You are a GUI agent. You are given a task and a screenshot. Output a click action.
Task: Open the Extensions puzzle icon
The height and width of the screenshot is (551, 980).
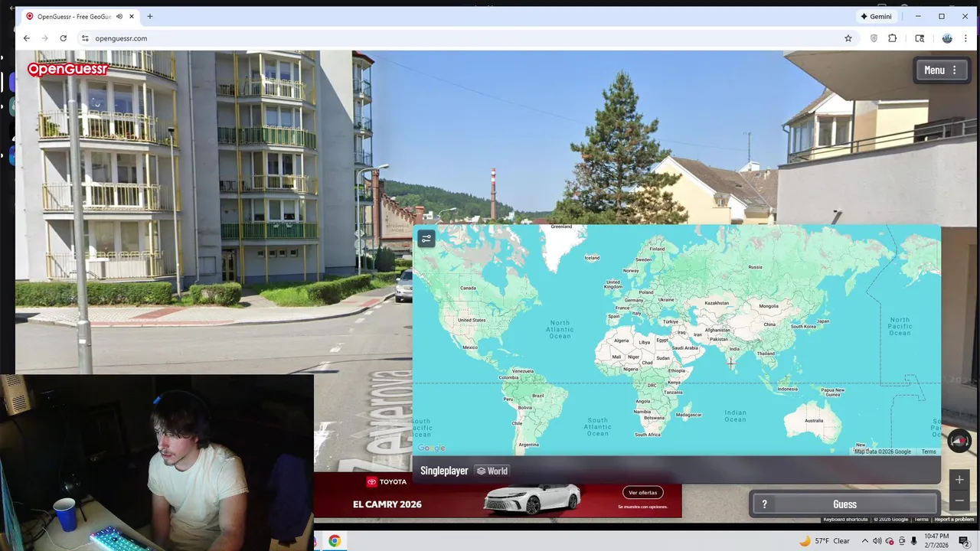892,38
